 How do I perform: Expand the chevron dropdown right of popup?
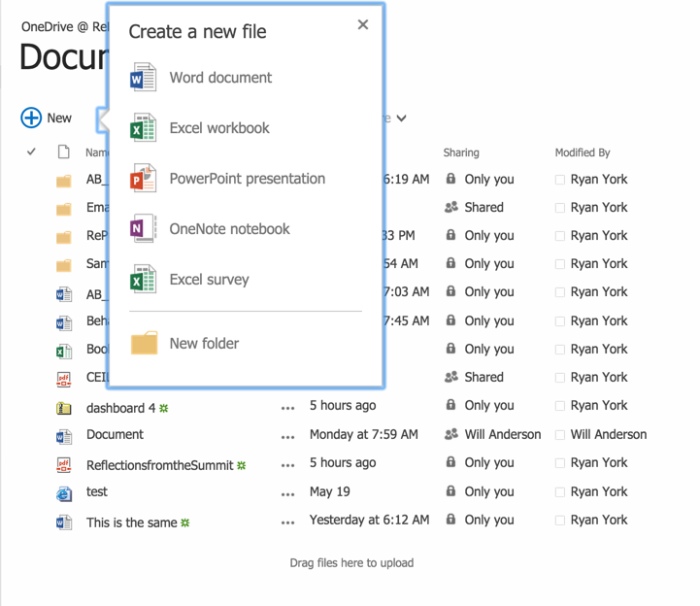401,118
